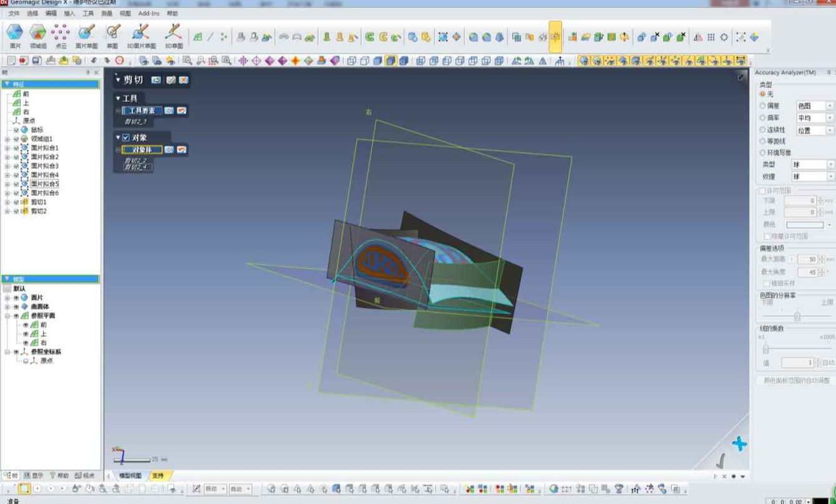The width and height of the screenshot is (836, 504).
Task: Select the 等距线 radio option
Action: [x=762, y=142]
